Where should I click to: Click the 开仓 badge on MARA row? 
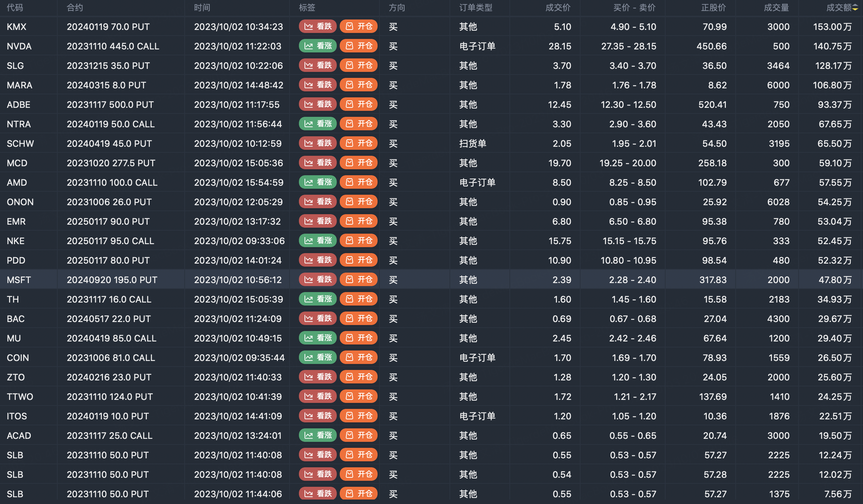click(x=358, y=85)
